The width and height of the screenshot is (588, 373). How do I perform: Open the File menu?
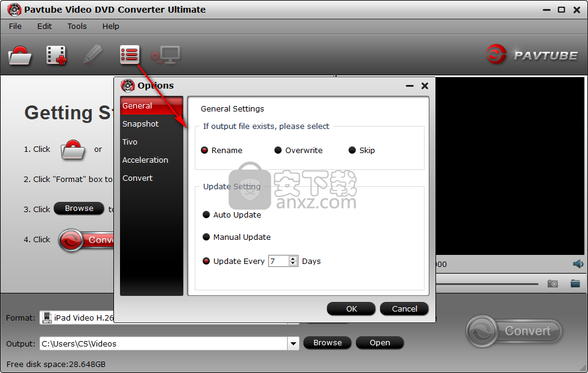pos(15,27)
